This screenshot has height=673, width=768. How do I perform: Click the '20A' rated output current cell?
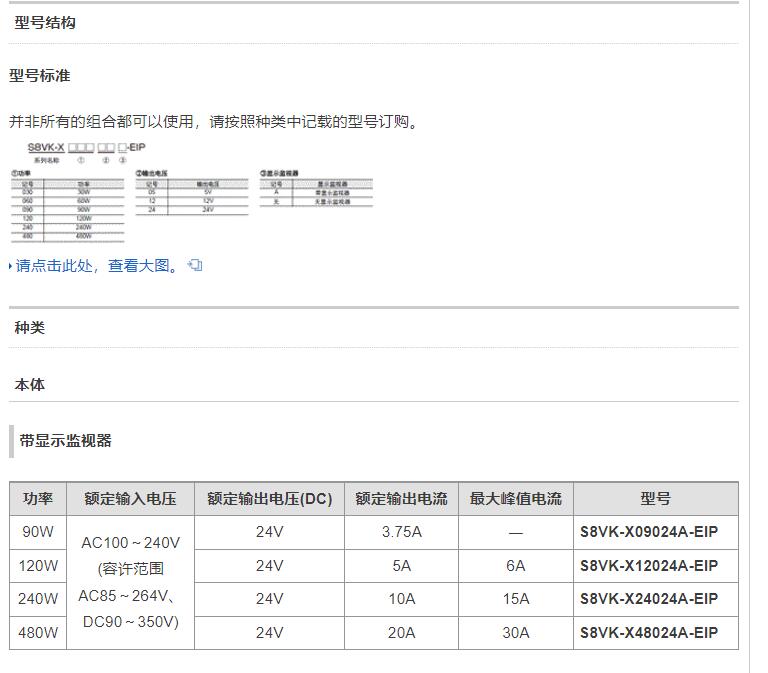click(401, 633)
